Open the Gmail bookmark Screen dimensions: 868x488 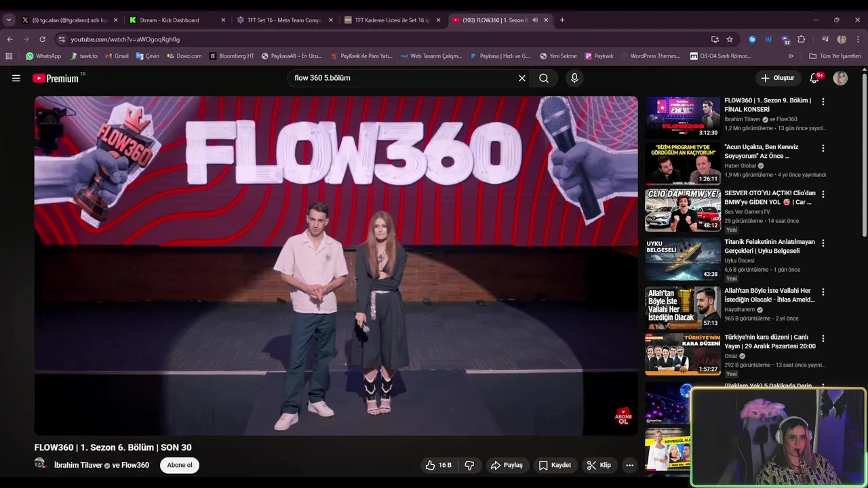pyautogui.click(x=117, y=56)
